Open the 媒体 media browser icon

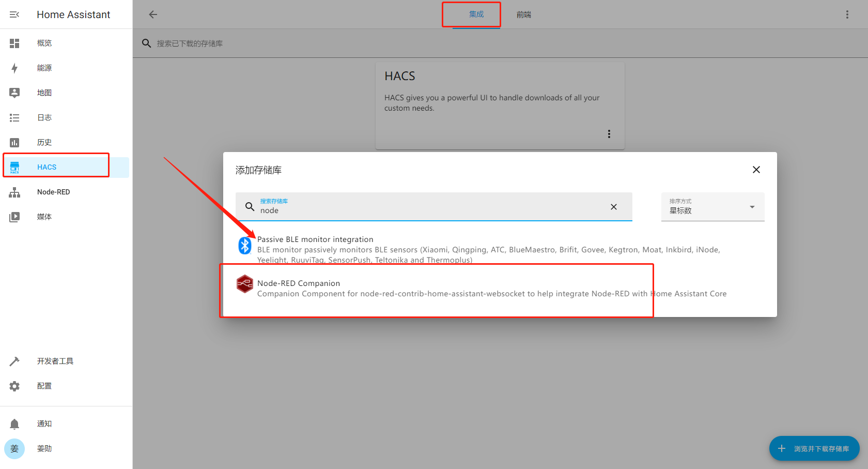click(x=14, y=217)
